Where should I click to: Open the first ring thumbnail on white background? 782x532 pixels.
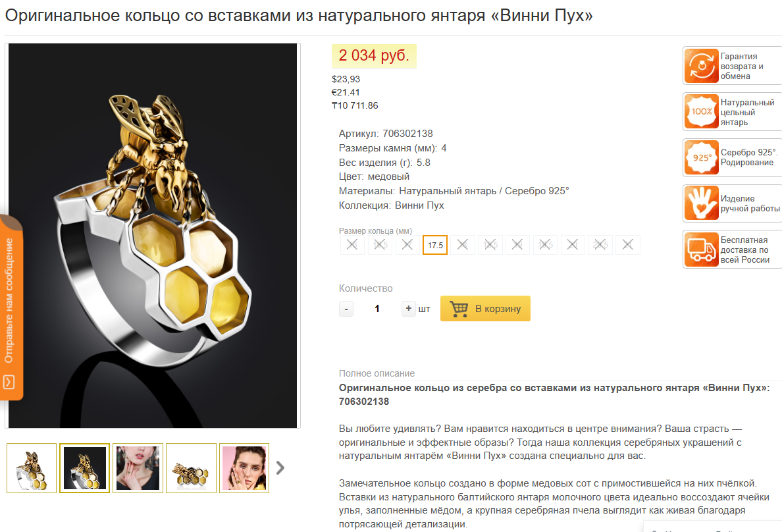[32, 468]
